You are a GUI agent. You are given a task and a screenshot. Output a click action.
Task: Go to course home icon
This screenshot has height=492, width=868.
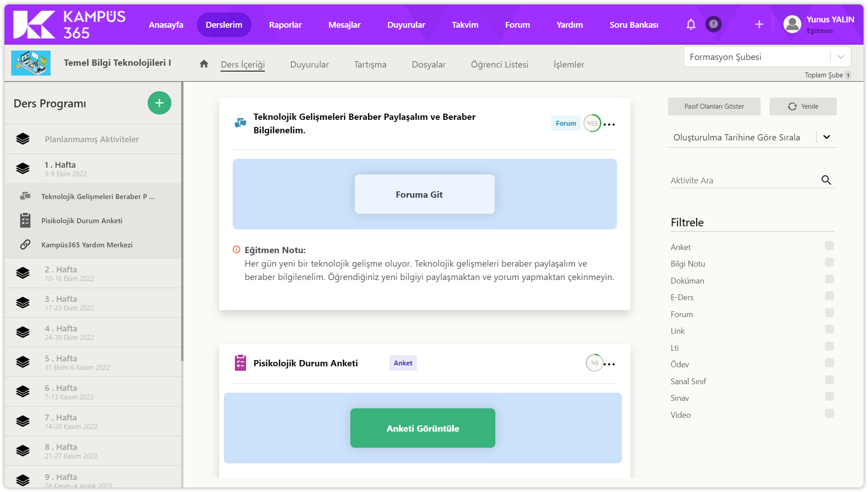tap(204, 64)
